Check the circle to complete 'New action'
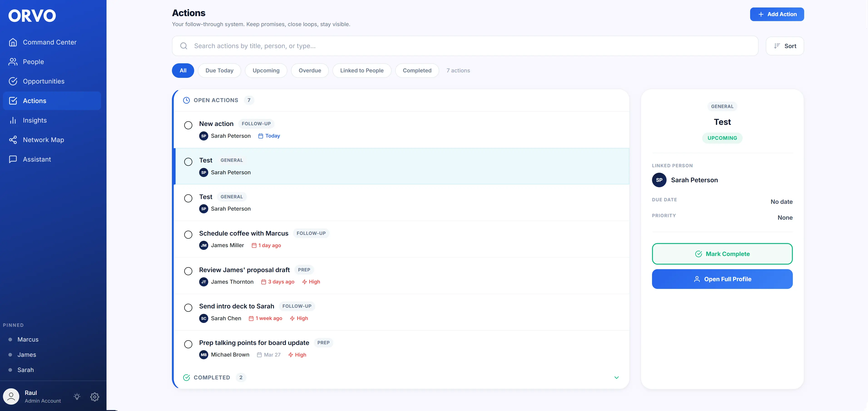 188,125
